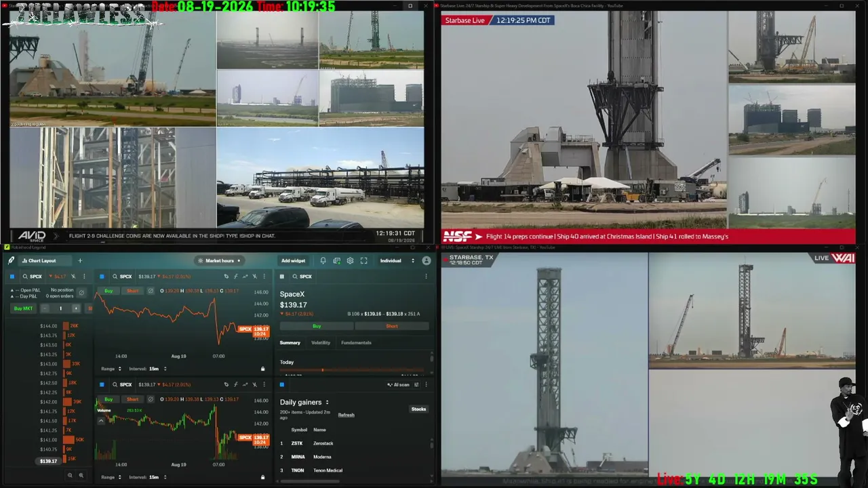
Task: Select the $144.00 ladder price row
Action: tap(49, 326)
